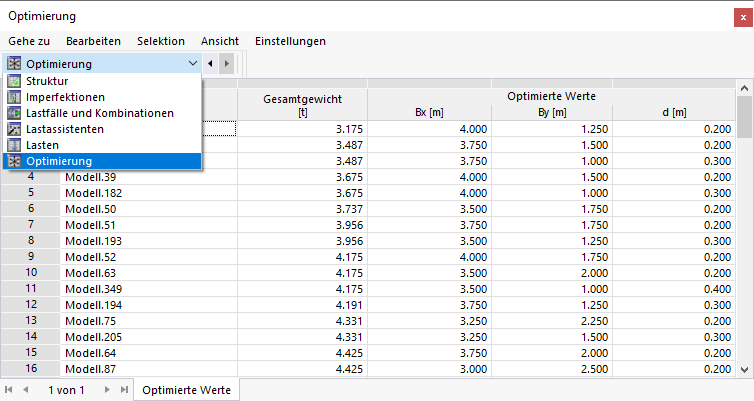Click Modell.75 cell

pyautogui.click(x=149, y=321)
